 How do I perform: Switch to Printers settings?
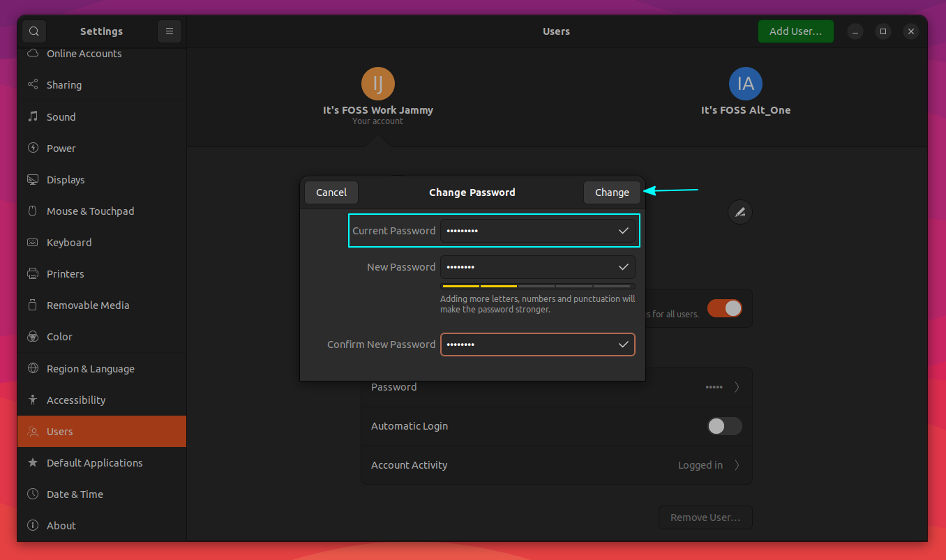coord(102,273)
